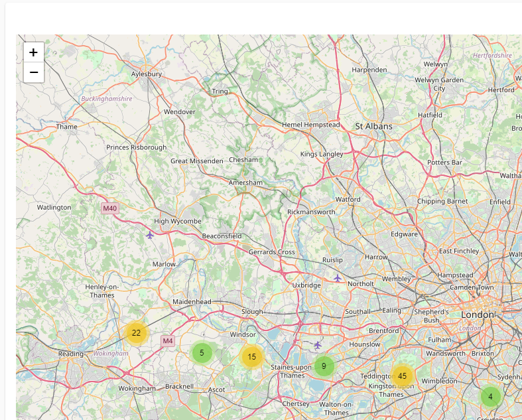Click the Heathrow airport icon near Hounslow

tap(318, 345)
